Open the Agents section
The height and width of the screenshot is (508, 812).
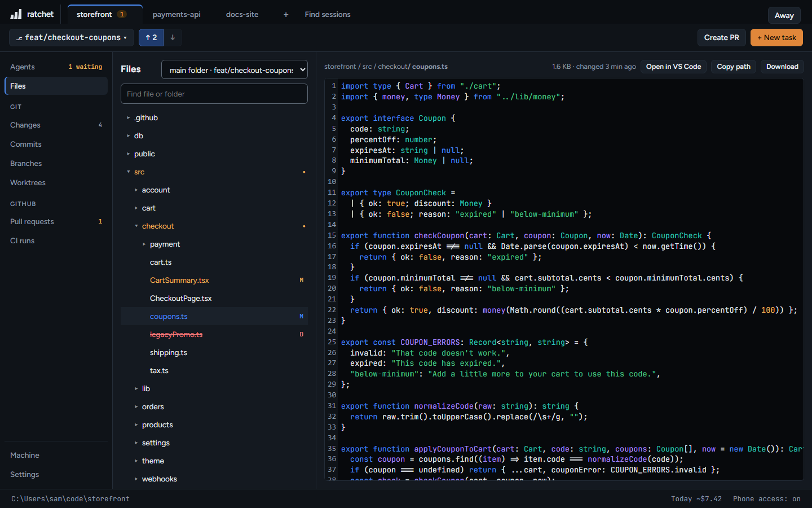click(x=56, y=67)
